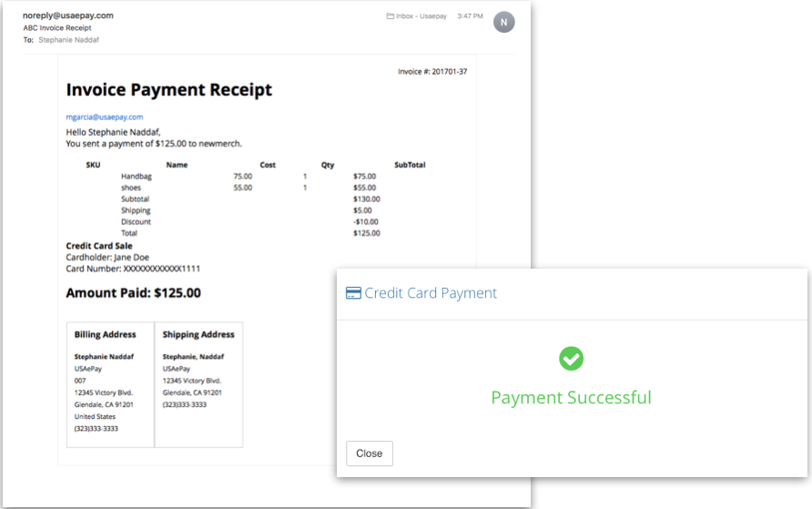
Task: Click the Billing Address heading
Action: pyautogui.click(x=105, y=334)
